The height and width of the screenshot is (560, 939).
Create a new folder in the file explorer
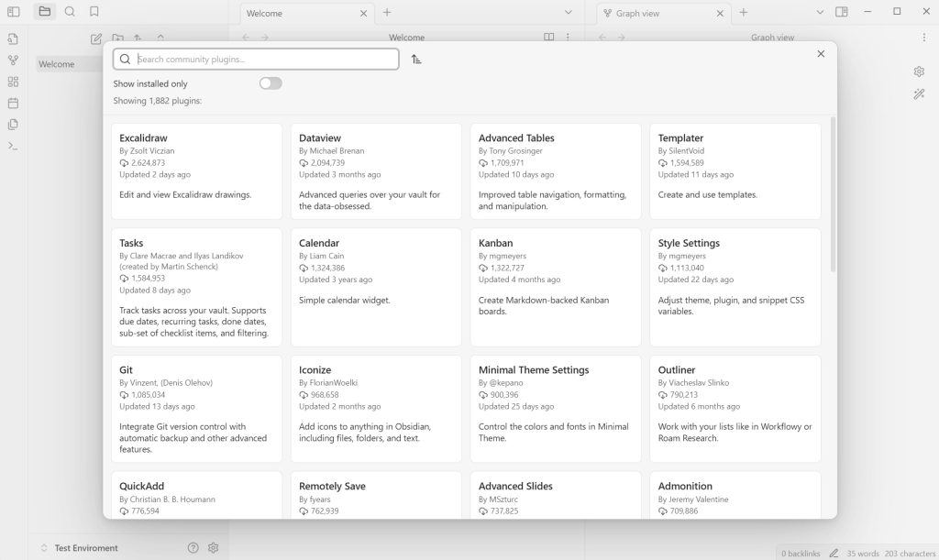pyautogui.click(x=118, y=38)
